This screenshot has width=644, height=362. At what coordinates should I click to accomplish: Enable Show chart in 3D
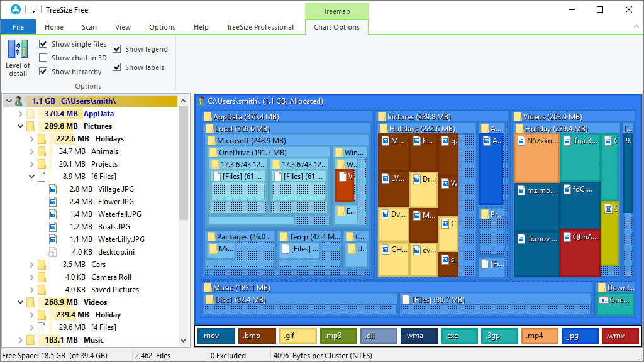43,57
